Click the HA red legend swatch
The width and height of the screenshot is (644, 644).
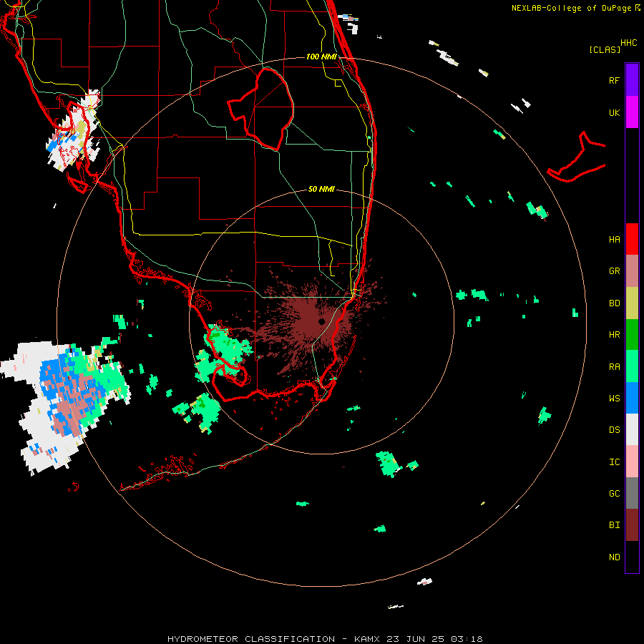(632, 239)
